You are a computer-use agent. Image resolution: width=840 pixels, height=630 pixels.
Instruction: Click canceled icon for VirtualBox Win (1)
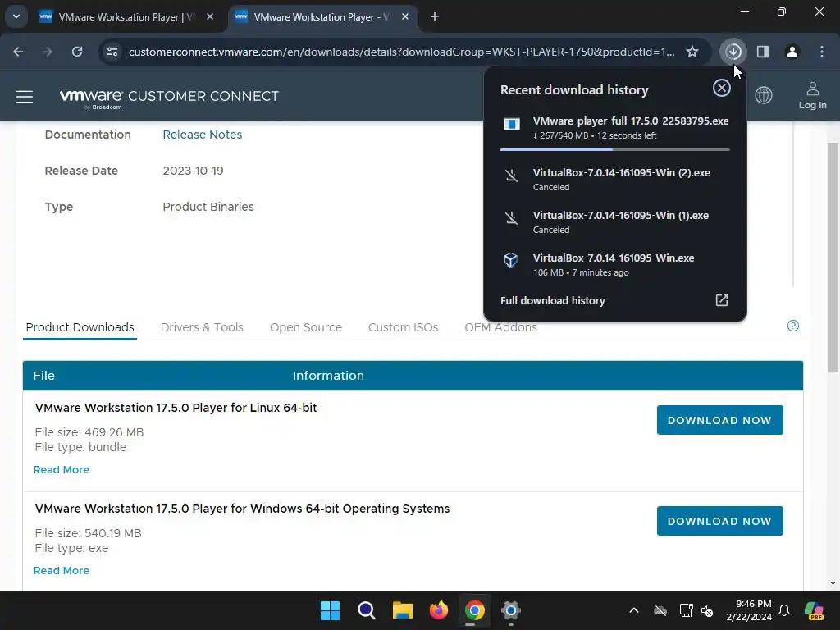click(512, 218)
